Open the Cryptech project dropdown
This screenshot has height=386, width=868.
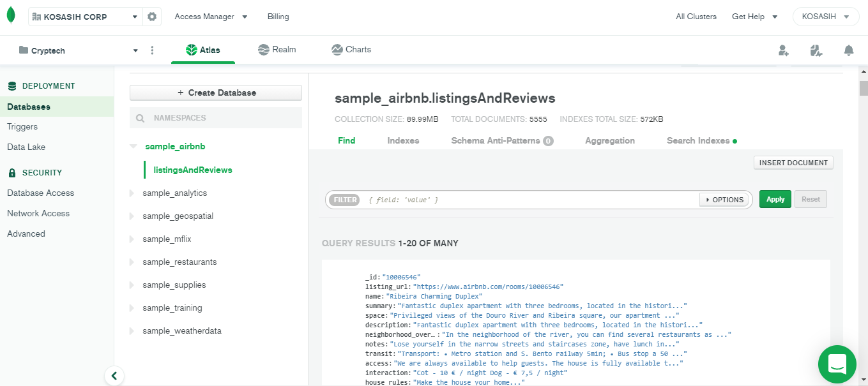click(79, 50)
